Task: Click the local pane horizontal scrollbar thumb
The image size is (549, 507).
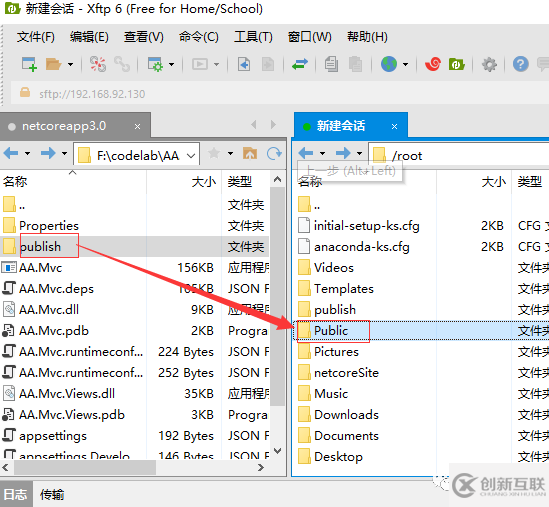Action: 85,467
